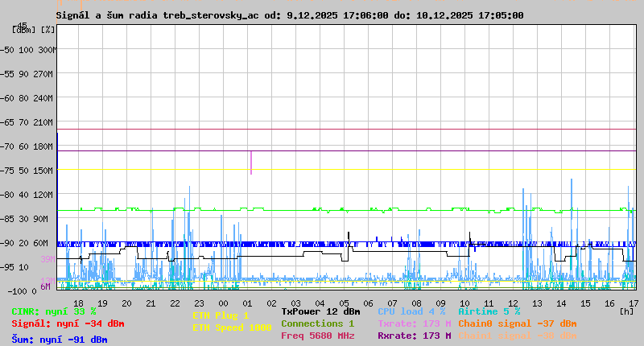Click the '-65 70 210M' y-axis label

[x=27, y=122]
